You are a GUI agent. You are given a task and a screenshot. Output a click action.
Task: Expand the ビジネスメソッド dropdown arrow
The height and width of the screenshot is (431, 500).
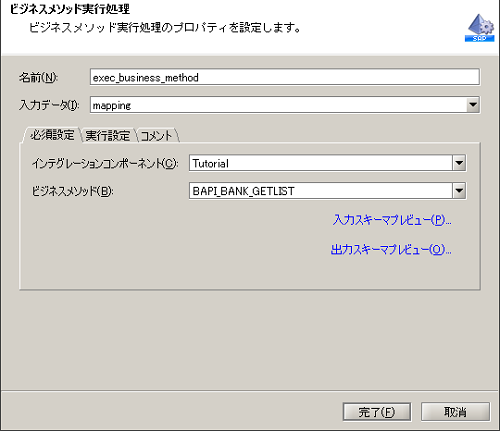(459, 191)
